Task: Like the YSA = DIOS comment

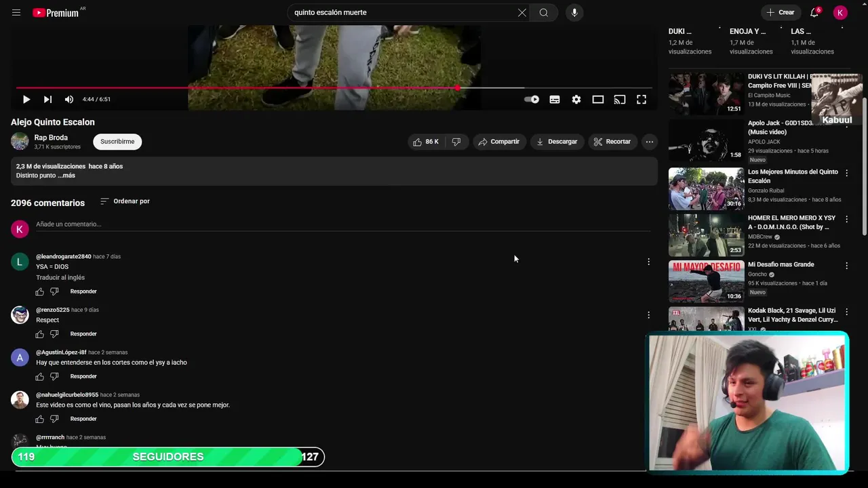Action: point(39,291)
